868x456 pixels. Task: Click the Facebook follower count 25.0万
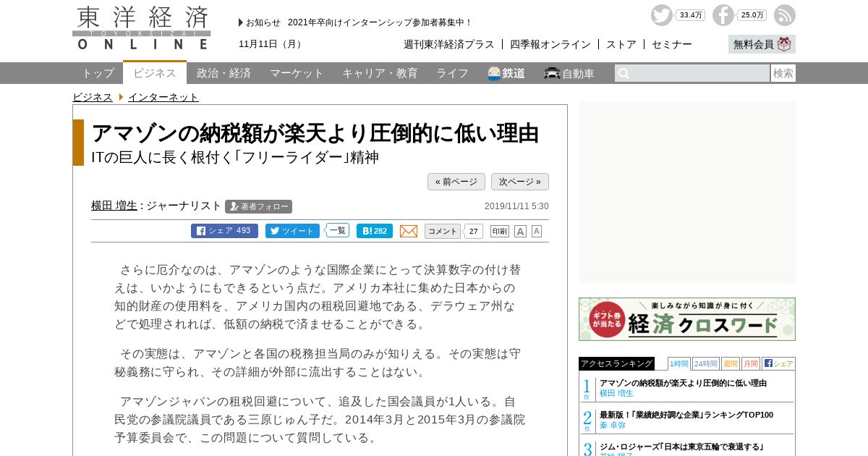752,15
